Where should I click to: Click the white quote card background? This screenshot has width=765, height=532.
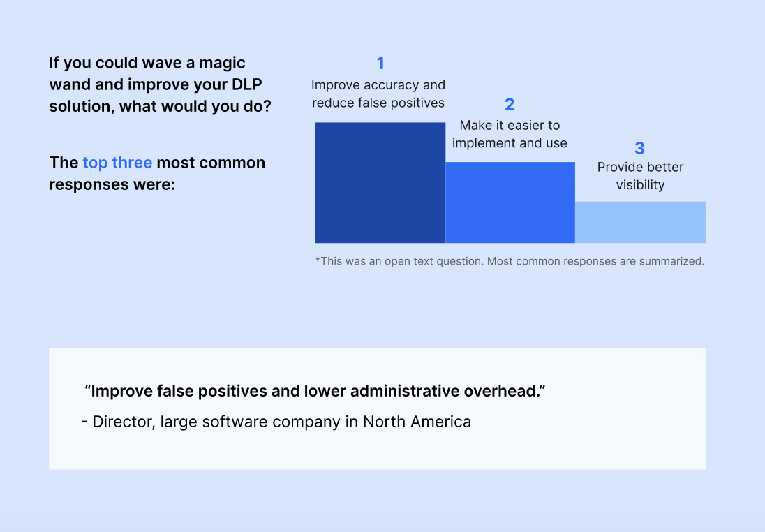[377, 408]
